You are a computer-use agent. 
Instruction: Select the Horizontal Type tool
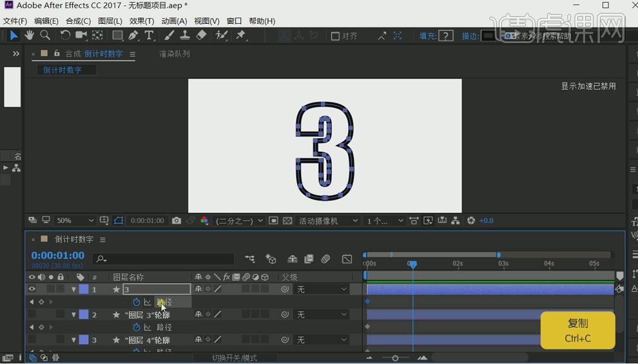tap(150, 35)
